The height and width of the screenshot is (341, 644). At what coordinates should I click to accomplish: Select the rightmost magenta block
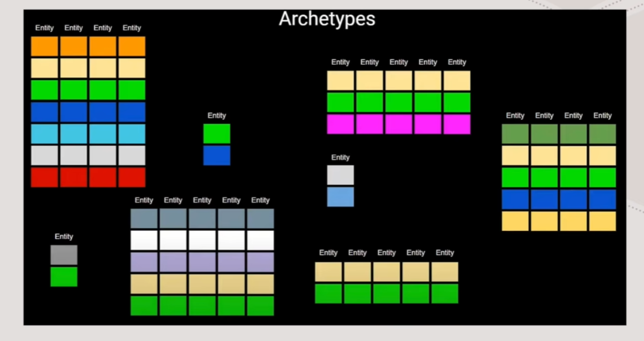(457, 124)
